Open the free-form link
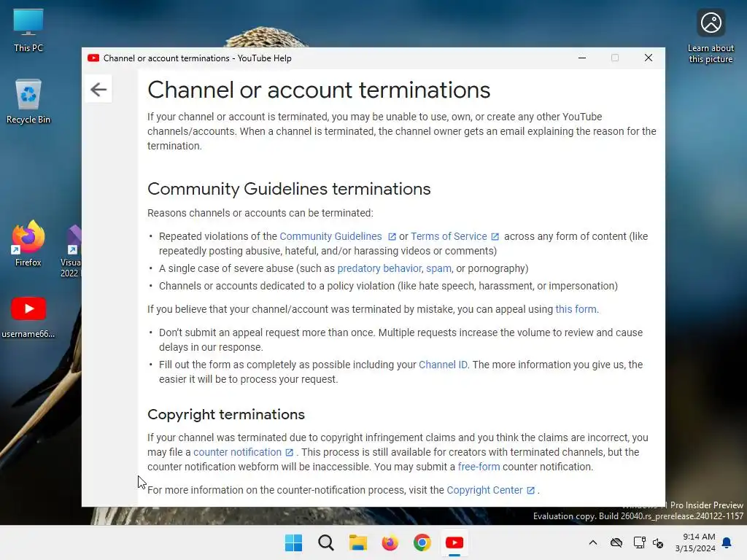Viewport: 747px width, 560px height. pos(479,467)
